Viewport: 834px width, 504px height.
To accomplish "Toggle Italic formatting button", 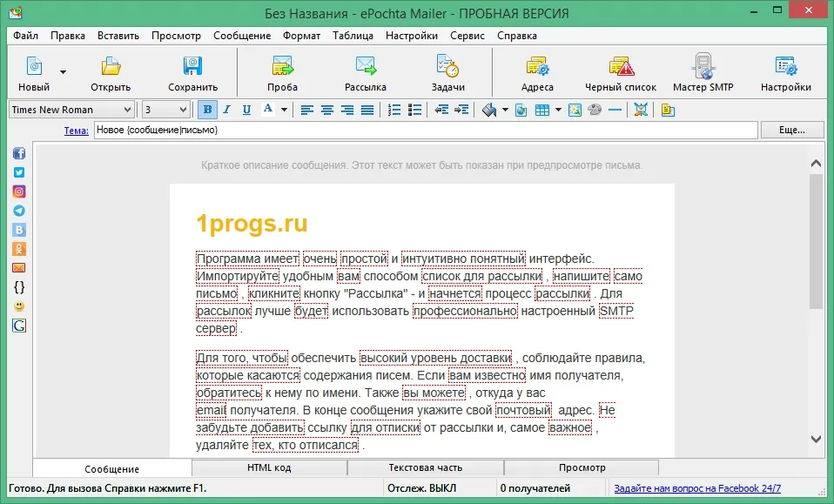I will click(226, 110).
